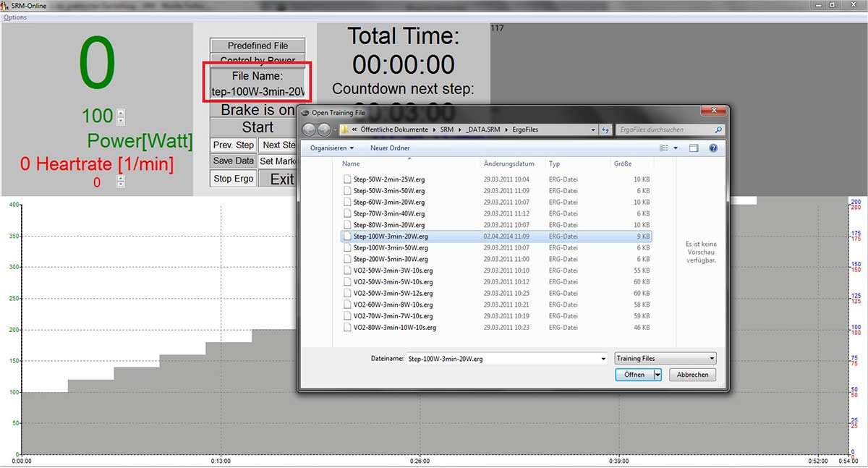Click the Stop Ergo button
Viewport: 868px width, 468px height.
pos(233,179)
